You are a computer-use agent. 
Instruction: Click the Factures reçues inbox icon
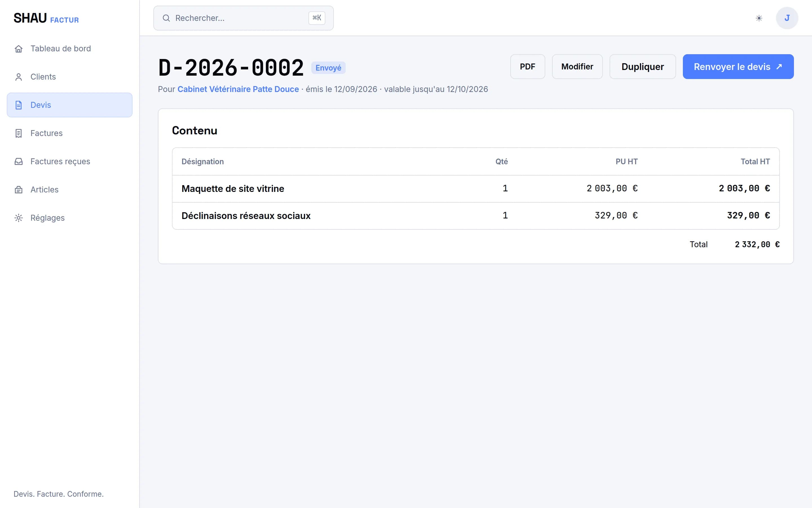pos(18,162)
